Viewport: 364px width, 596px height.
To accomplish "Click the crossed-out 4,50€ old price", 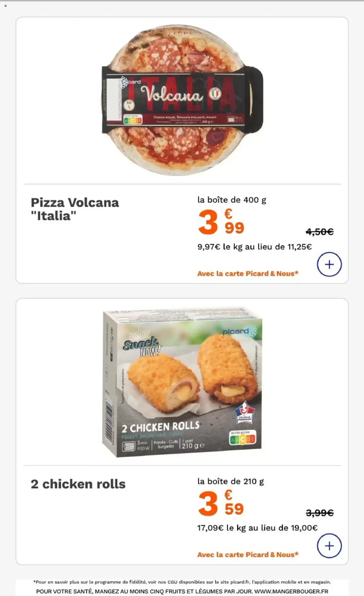I will pos(319,232).
